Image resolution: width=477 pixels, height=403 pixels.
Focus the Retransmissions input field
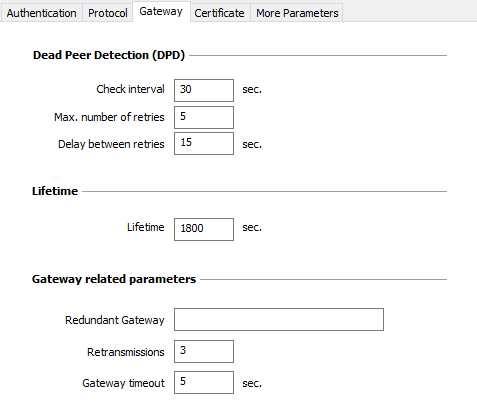click(204, 351)
